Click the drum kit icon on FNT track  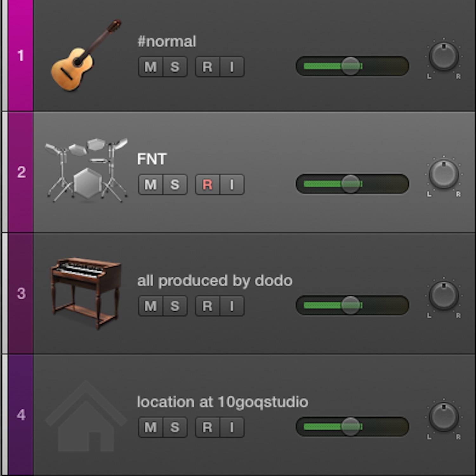click(x=86, y=170)
